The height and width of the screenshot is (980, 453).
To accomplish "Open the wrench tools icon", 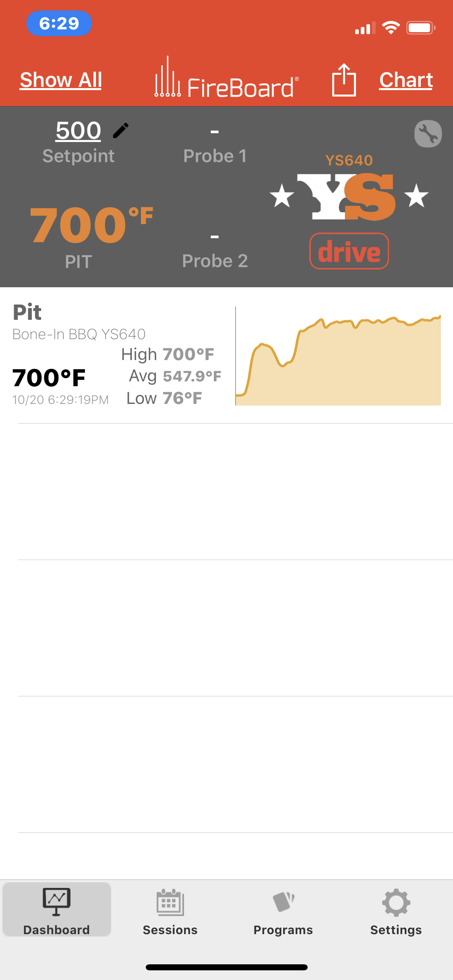I will [x=428, y=134].
